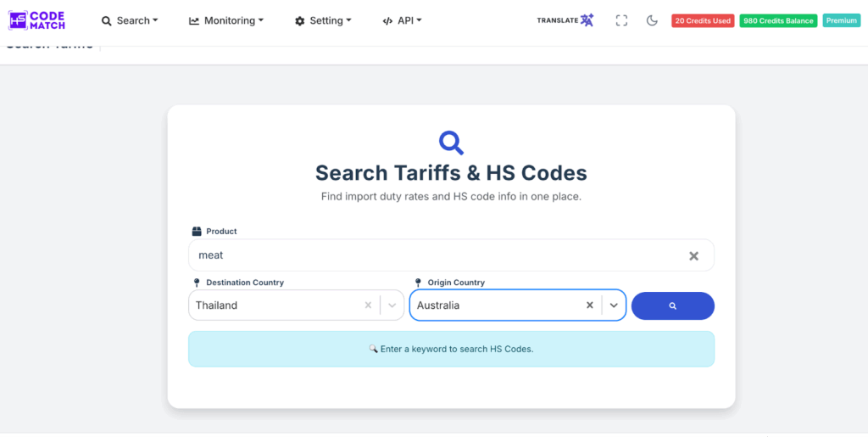
Task: Remove the Australia origin selection
Action: coord(590,305)
